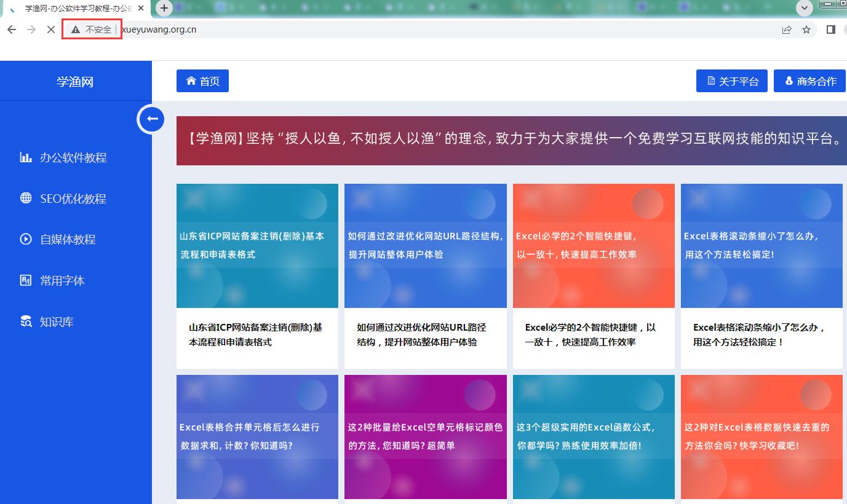Open the 3个超级实用的Excel函数公式 thumbnail
847x504 pixels.
(x=594, y=437)
